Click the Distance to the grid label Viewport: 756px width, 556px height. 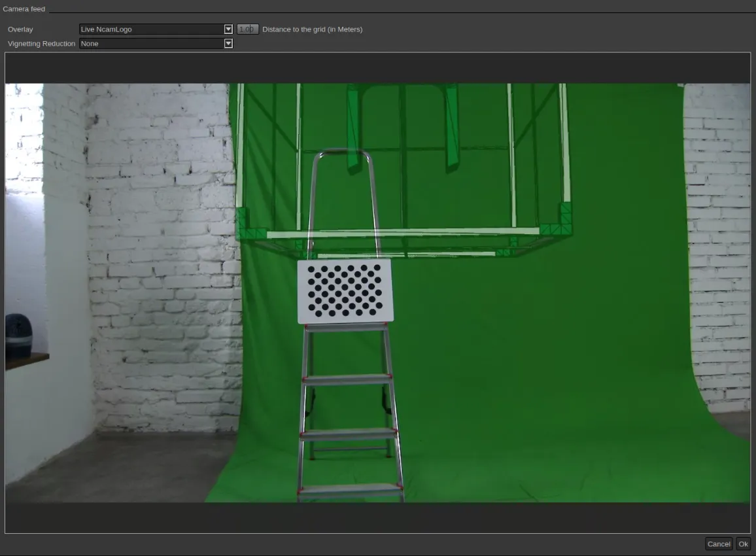click(x=313, y=29)
